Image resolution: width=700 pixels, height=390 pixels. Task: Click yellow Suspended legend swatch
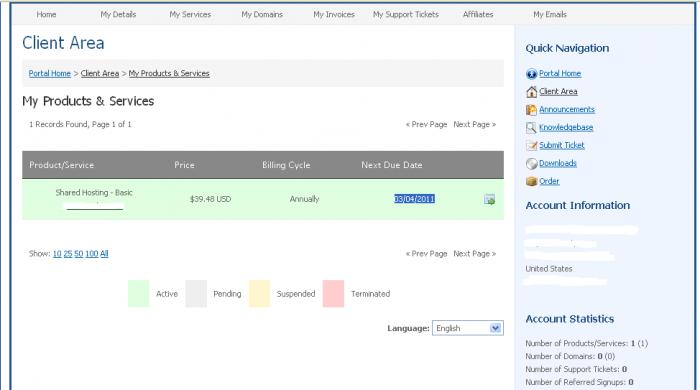click(259, 294)
